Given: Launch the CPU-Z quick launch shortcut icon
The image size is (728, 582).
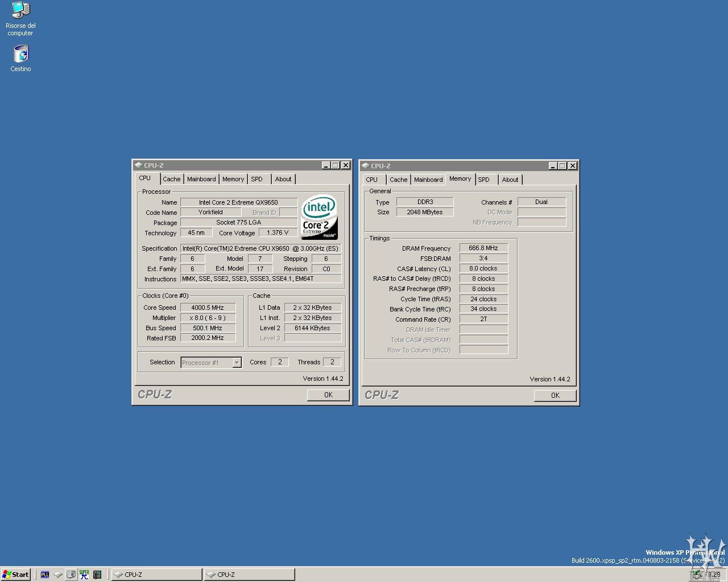Looking at the screenshot, I should (57, 575).
